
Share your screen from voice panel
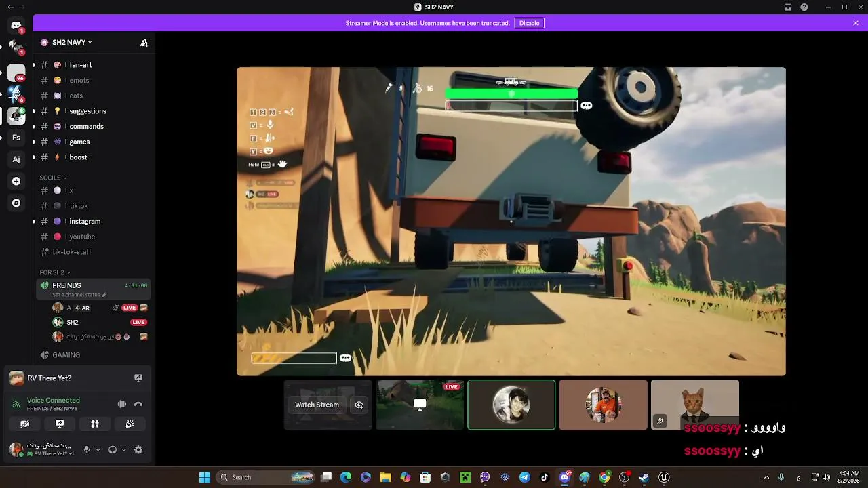pyautogui.click(x=60, y=424)
